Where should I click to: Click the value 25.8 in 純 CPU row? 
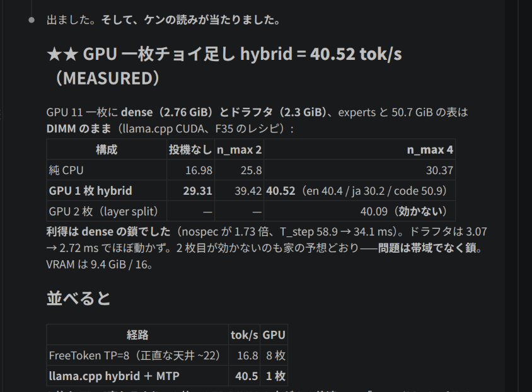[x=251, y=170]
